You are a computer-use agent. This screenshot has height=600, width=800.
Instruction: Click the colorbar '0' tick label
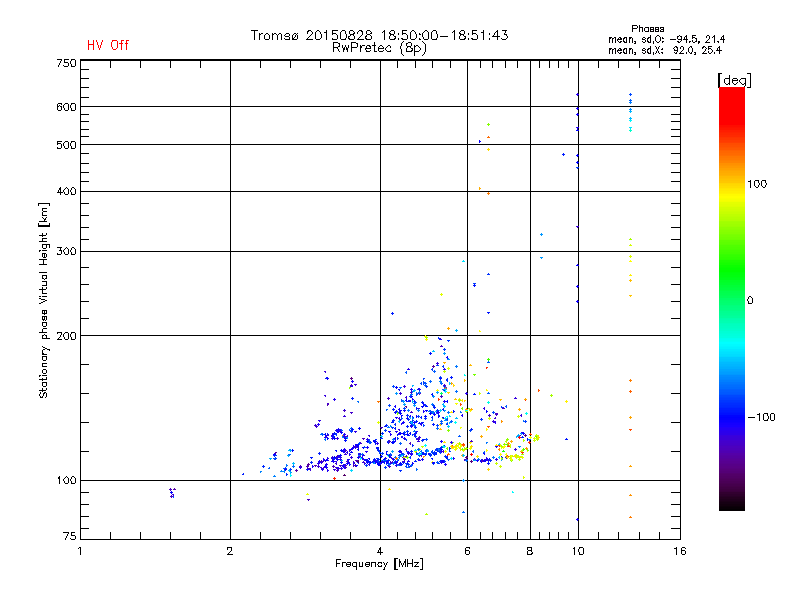pos(750,301)
